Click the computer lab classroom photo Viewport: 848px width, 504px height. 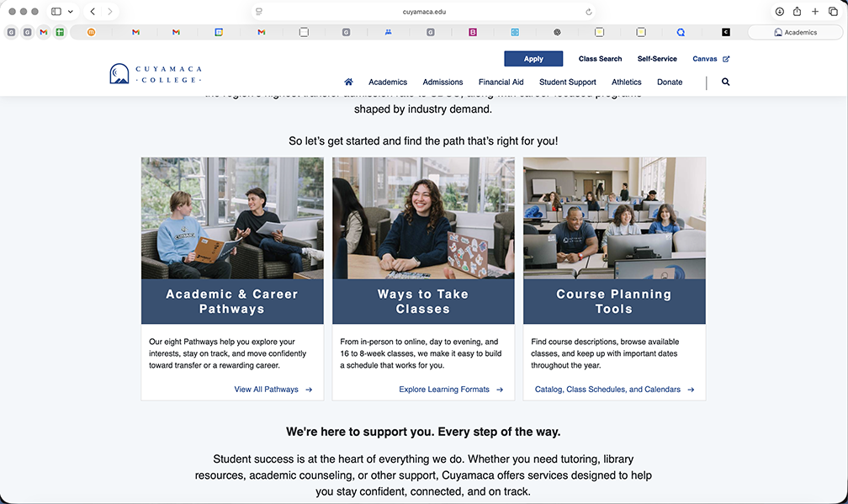(614, 218)
